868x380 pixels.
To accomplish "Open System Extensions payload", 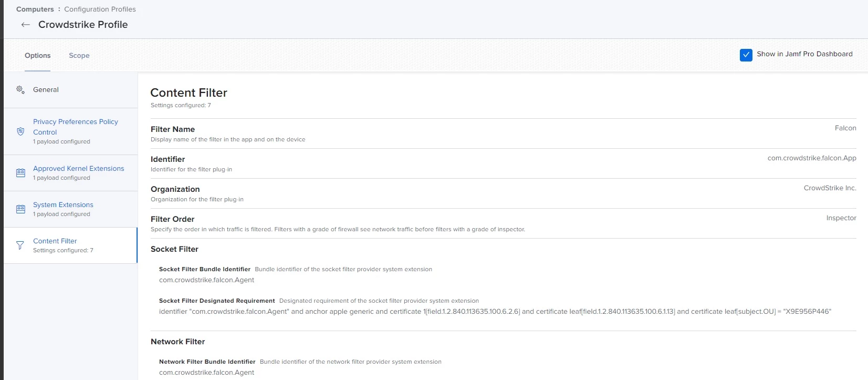I will [70, 209].
